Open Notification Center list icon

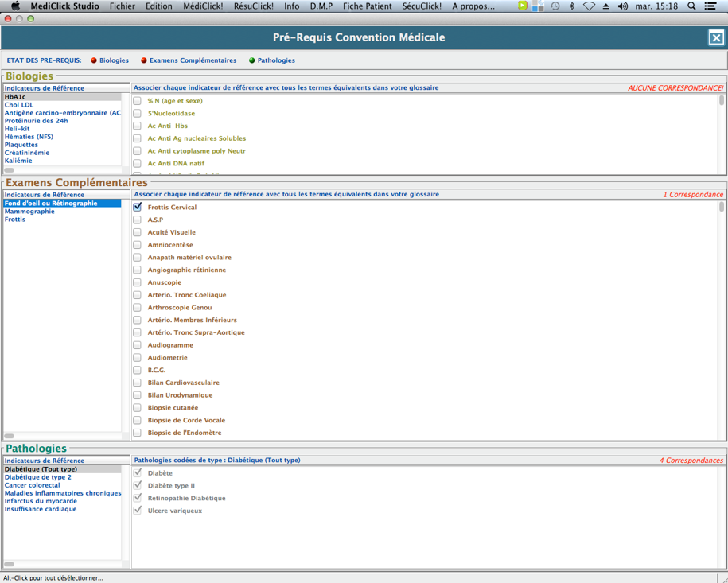click(x=710, y=6)
